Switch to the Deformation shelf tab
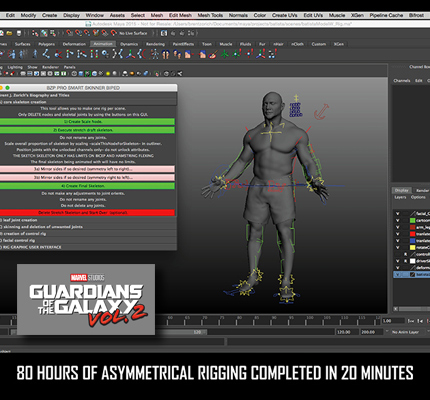 pos(74,44)
